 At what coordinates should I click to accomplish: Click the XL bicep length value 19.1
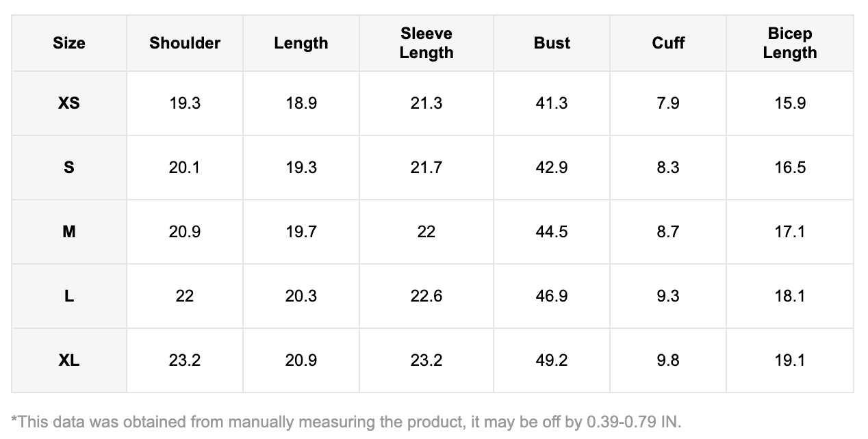click(x=789, y=360)
